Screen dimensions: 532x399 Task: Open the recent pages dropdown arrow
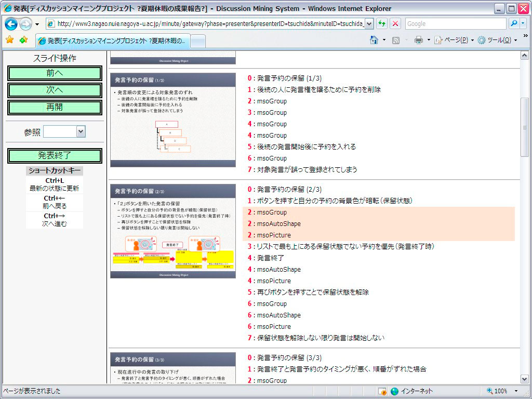pyautogui.click(x=37, y=24)
